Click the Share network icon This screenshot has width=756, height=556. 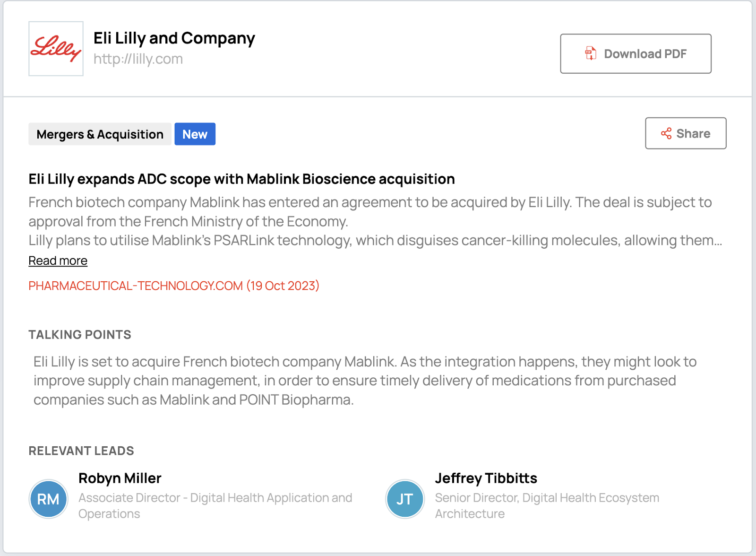pyautogui.click(x=666, y=134)
